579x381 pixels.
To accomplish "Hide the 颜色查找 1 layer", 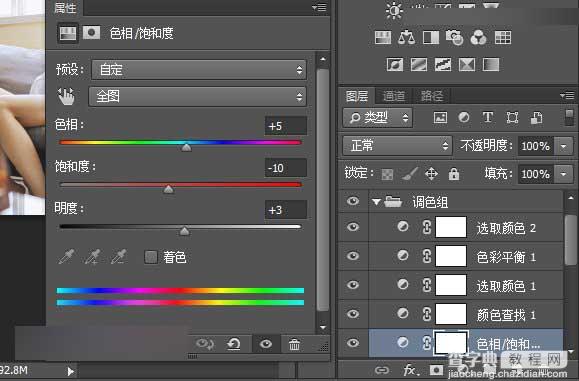I will pyautogui.click(x=353, y=314).
